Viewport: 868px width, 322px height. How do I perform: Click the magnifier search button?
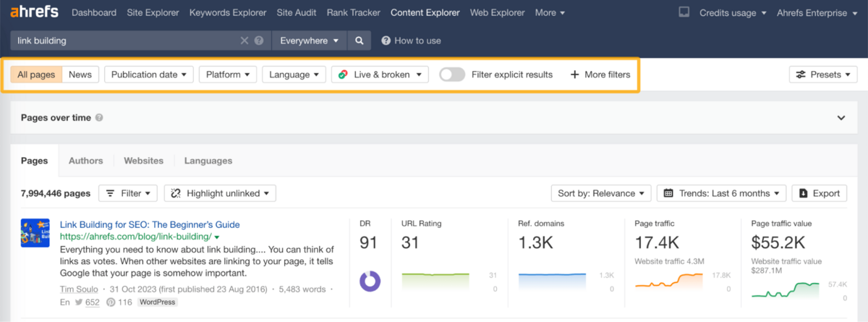coord(359,41)
